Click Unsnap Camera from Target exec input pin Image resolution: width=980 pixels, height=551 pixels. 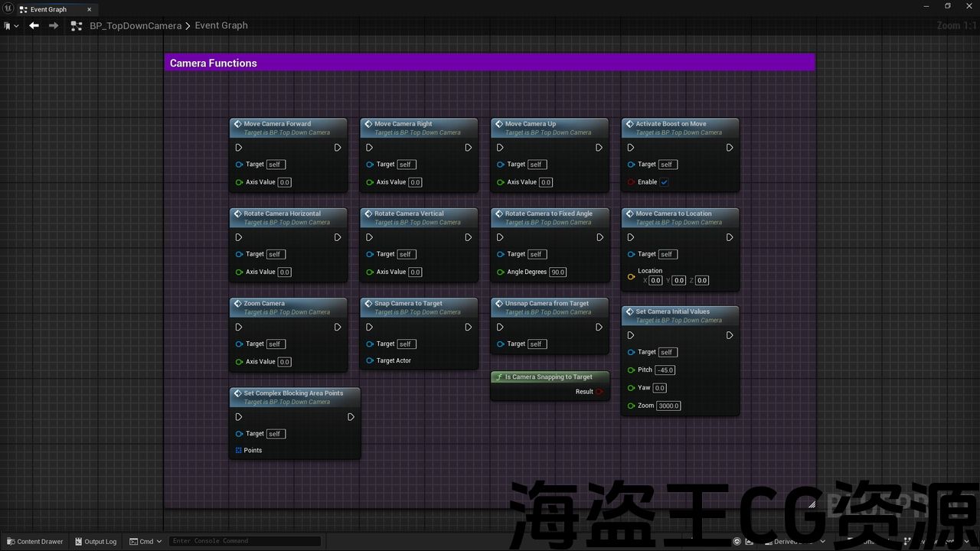click(x=500, y=327)
